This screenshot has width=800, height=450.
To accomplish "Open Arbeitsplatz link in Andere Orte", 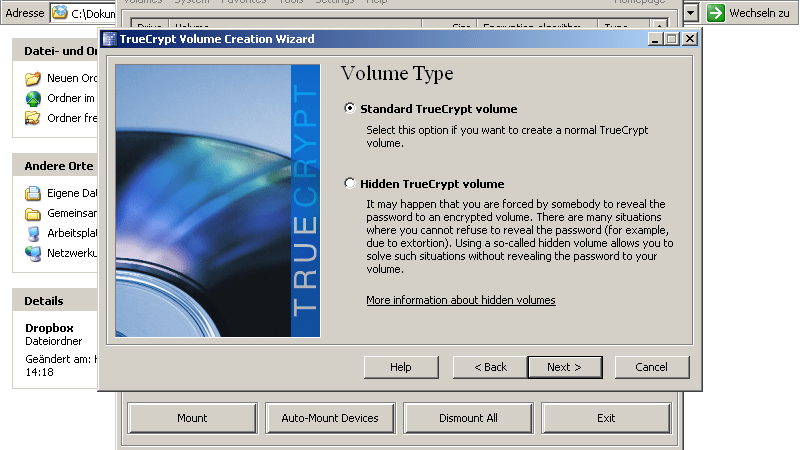I will [72, 233].
